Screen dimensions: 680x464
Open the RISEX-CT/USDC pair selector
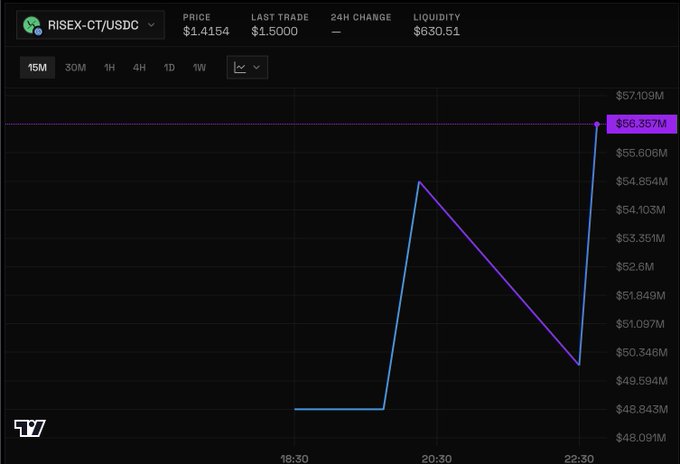coord(90,25)
